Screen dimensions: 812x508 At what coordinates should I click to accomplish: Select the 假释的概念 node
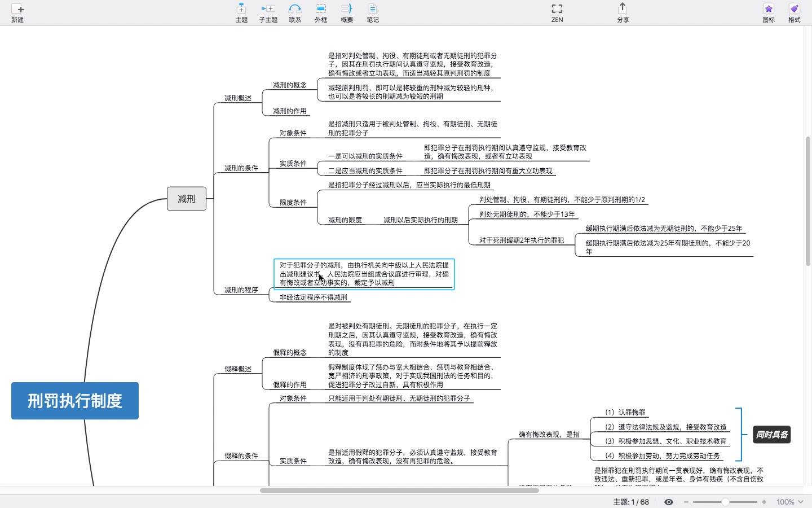click(x=290, y=353)
